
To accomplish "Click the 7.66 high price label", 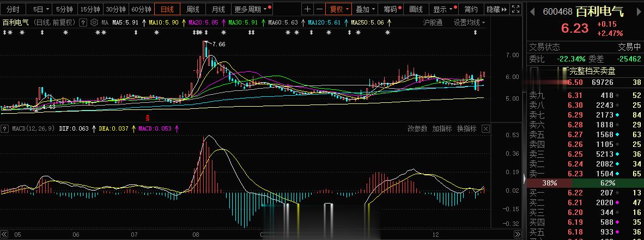I will pyautogui.click(x=219, y=44).
